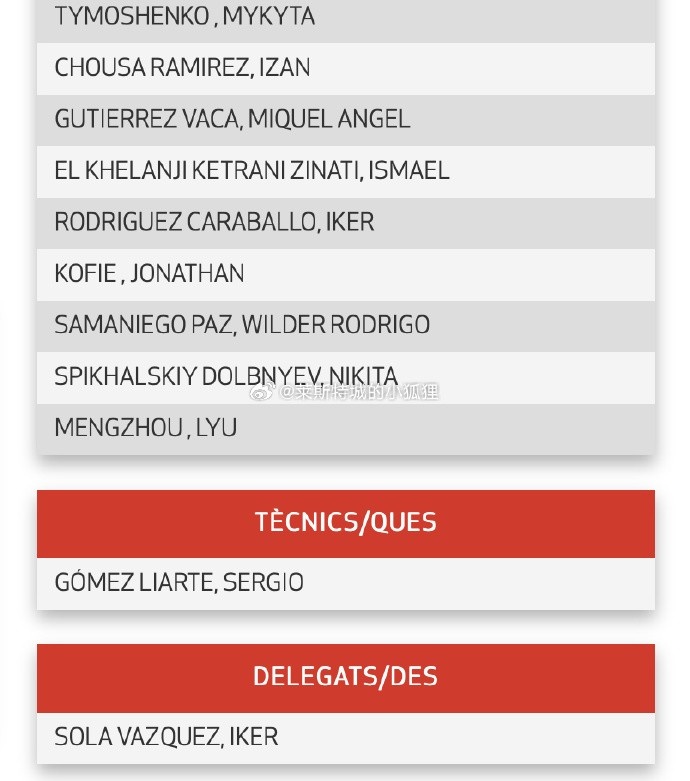Choose the MENGZHOU, LYU player row
Viewport: 690px width, 781px height.
coord(146,428)
